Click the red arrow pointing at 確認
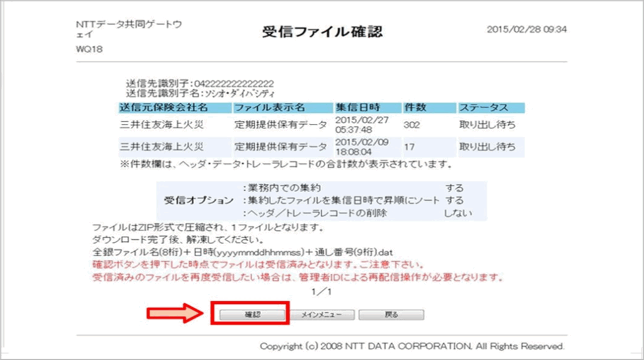The image size is (644, 360). (176, 314)
